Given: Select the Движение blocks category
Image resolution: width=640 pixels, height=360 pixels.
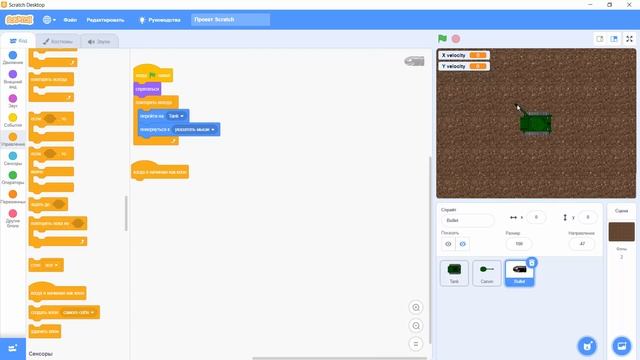Looking at the screenshot, I should pyautogui.click(x=13, y=58).
